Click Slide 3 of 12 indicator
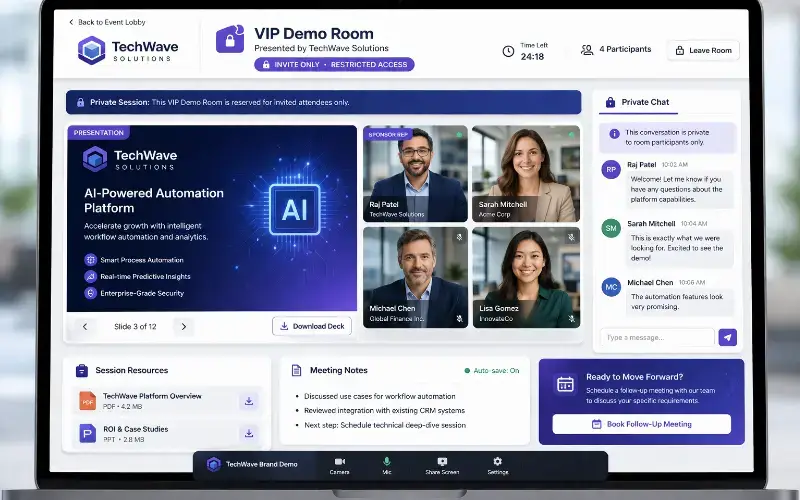The width and height of the screenshot is (800, 500). click(x=135, y=327)
